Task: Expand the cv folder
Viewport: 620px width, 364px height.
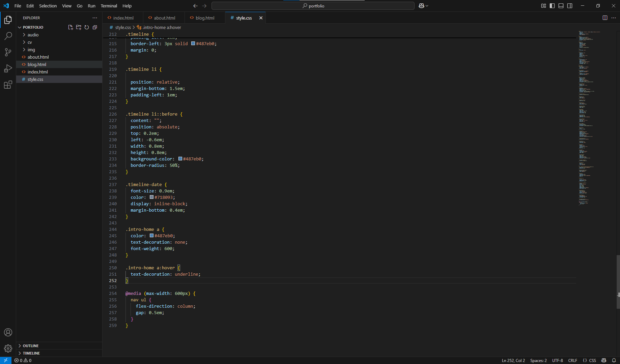Action: click(59, 42)
